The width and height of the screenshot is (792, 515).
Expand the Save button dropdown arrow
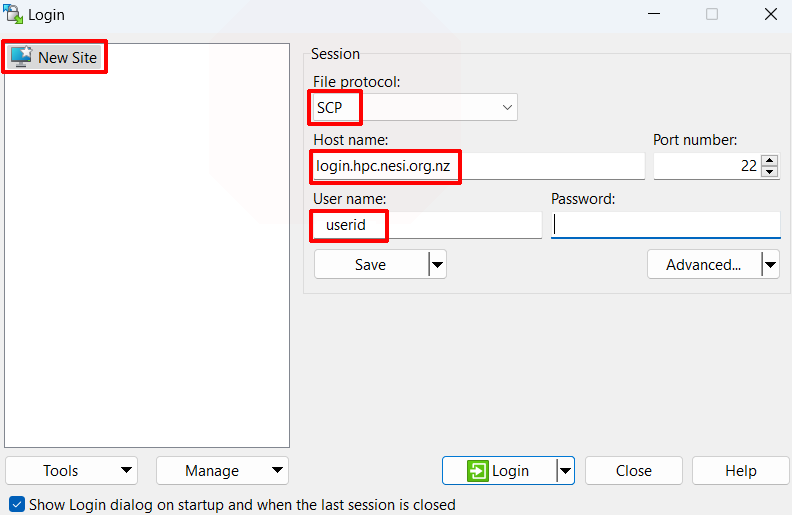[x=437, y=264]
